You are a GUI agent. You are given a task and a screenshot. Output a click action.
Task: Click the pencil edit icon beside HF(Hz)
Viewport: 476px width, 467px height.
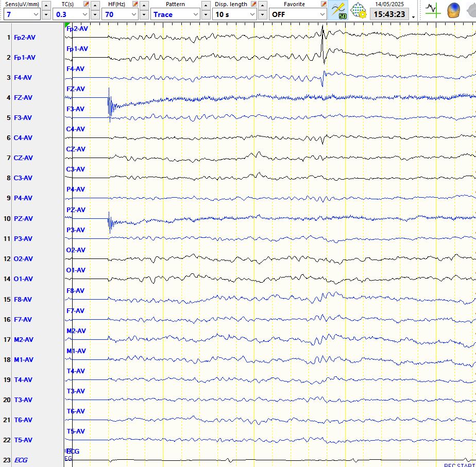[x=135, y=4]
